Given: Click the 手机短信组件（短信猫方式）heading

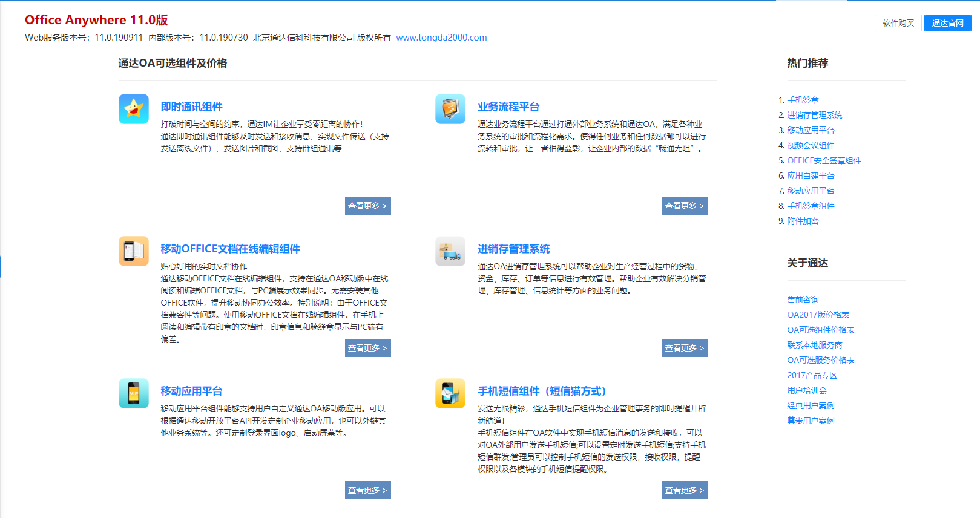Looking at the screenshot, I should 542,391.
